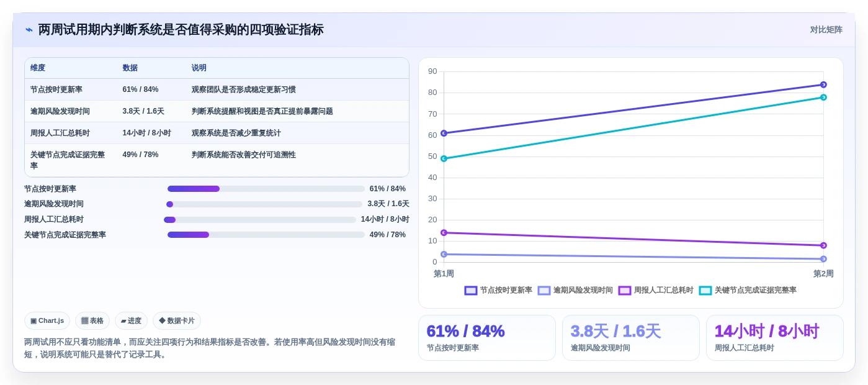Click table value 3.8天 / 1.6天
This screenshot has height=385, width=868.
pyautogui.click(x=143, y=111)
